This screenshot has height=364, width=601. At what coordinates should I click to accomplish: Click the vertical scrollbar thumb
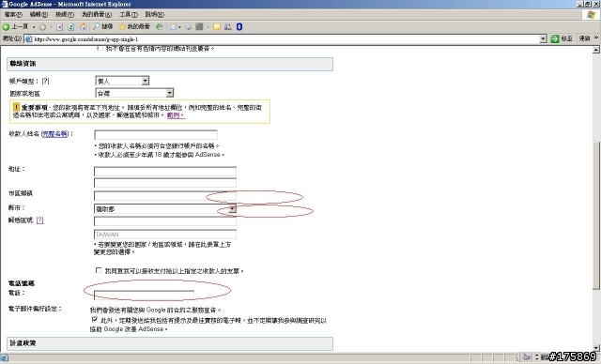(595, 215)
